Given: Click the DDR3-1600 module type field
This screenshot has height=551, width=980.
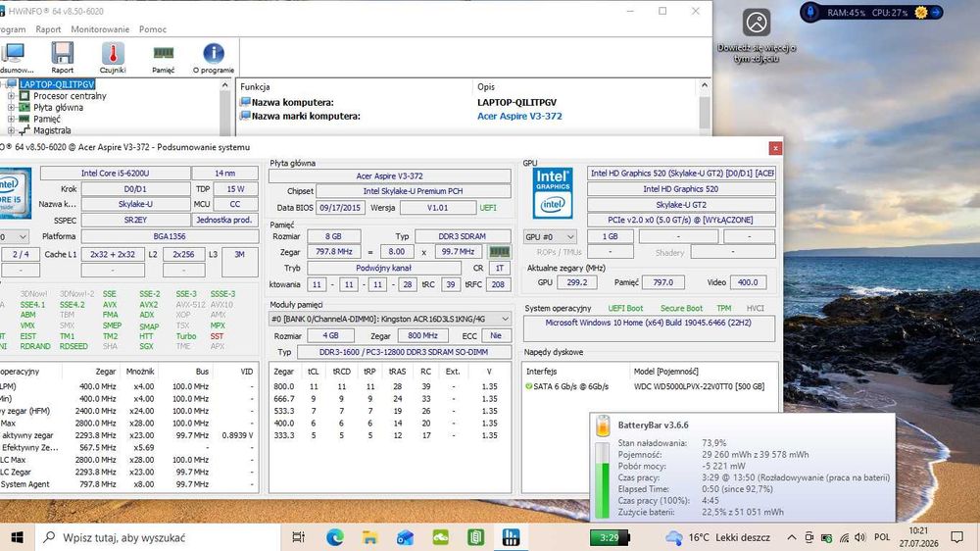Looking at the screenshot, I should [x=404, y=352].
